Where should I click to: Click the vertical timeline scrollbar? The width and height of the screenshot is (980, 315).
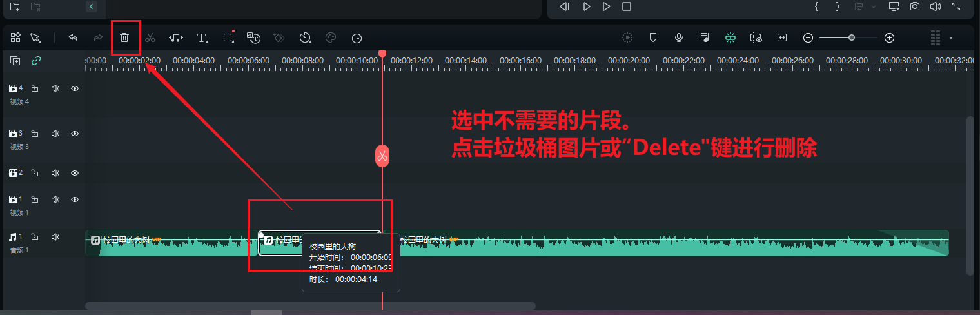click(970, 196)
